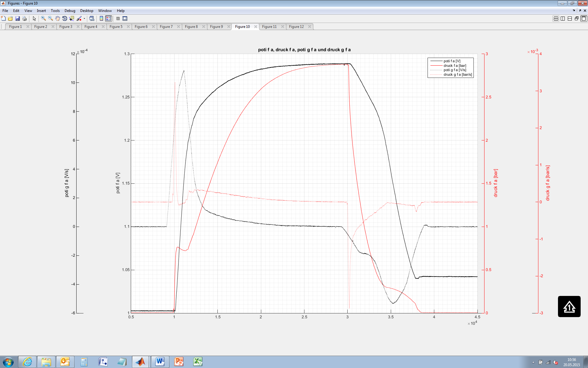Switch to the Figure 7 tab
The width and height of the screenshot is (588, 368).
click(166, 27)
